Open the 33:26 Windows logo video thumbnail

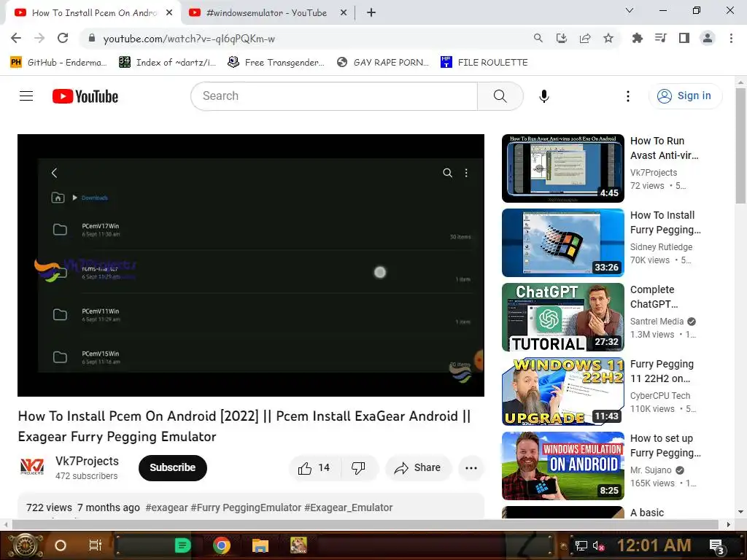pyautogui.click(x=563, y=243)
